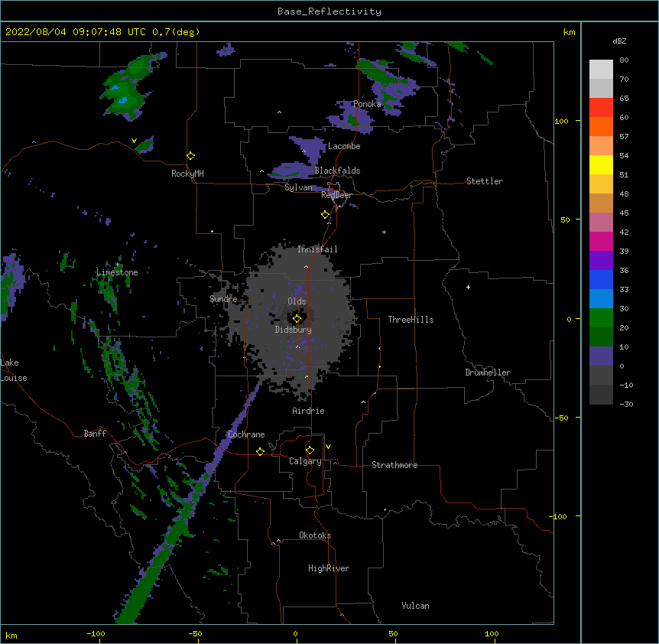The image size is (659, 644).
Task: Click the Stettler label
Action: tap(485, 181)
